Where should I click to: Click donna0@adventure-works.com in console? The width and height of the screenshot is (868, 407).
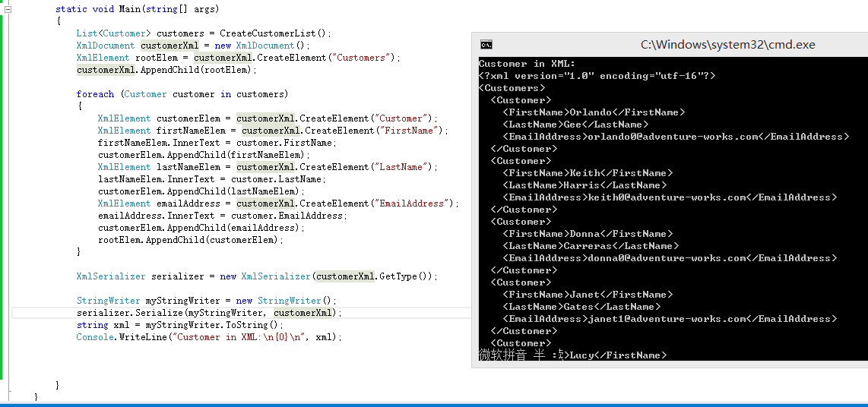[667, 258]
